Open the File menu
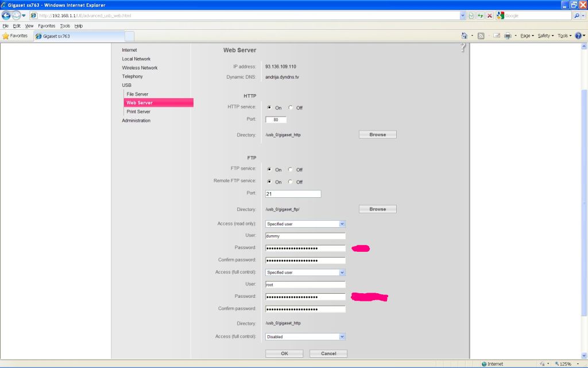This screenshot has width=588, height=368. [x=5, y=26]
